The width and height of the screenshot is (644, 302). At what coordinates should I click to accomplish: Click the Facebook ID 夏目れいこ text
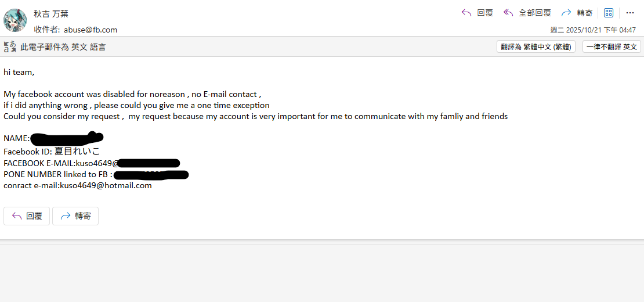(77, 151)
